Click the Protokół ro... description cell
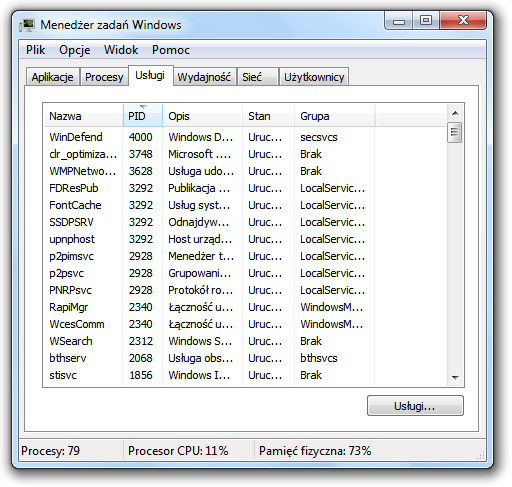512x487 pixels. point(201,290)
